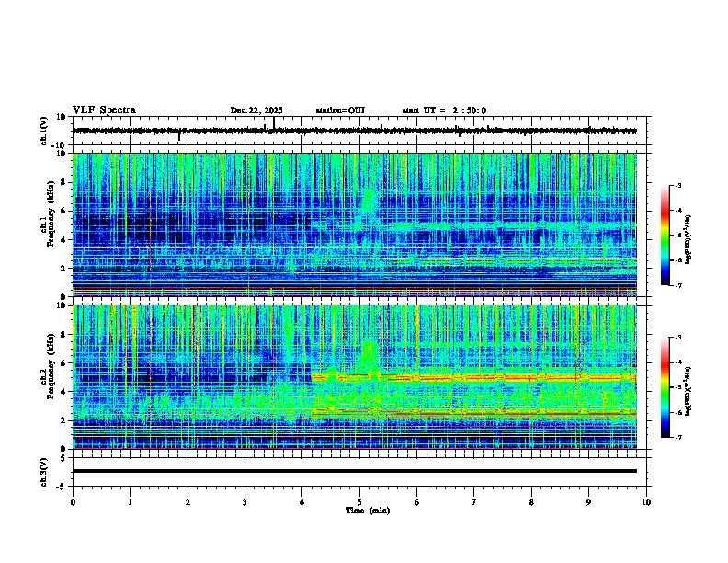The image size is (728, 563).
Task: Click the ch.2 spectrogram color scale bar
Action: point(665,387)
